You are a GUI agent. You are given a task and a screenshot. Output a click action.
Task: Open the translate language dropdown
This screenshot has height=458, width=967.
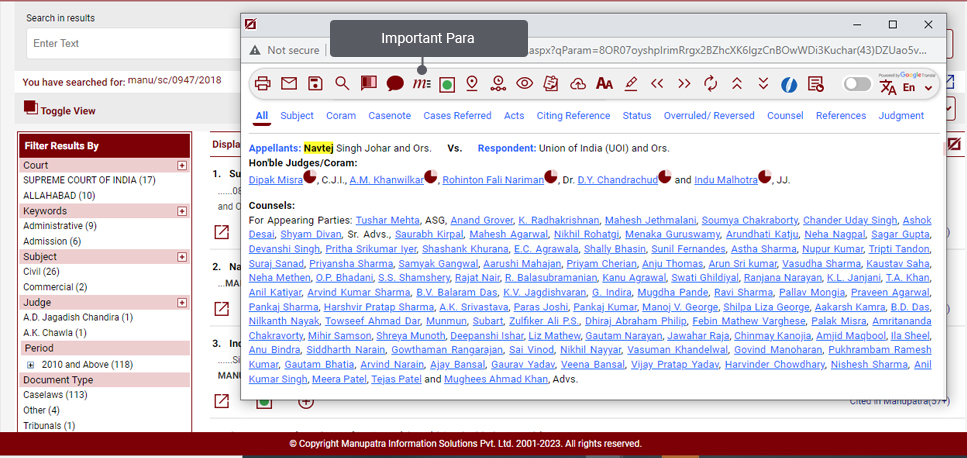[x=929, y=88]
